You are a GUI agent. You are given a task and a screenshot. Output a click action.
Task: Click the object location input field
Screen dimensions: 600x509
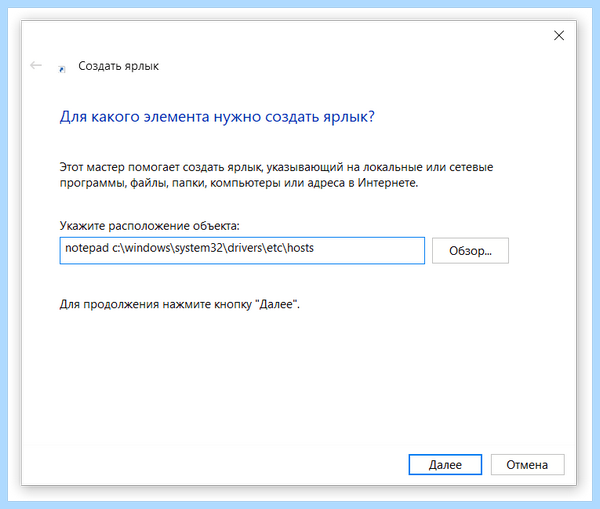point(242,250)
